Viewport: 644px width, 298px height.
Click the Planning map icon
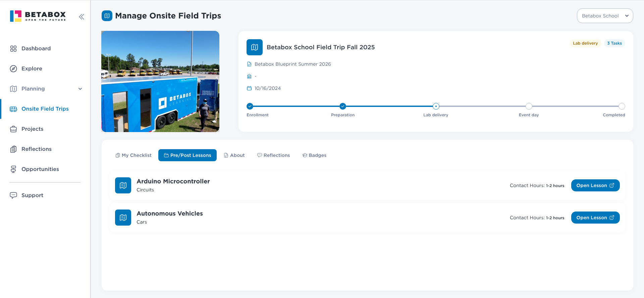click(x=13, y=89)
